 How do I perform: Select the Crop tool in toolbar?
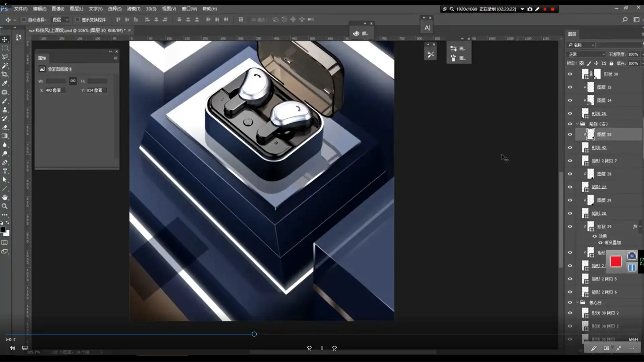click(x=5, y=74)
